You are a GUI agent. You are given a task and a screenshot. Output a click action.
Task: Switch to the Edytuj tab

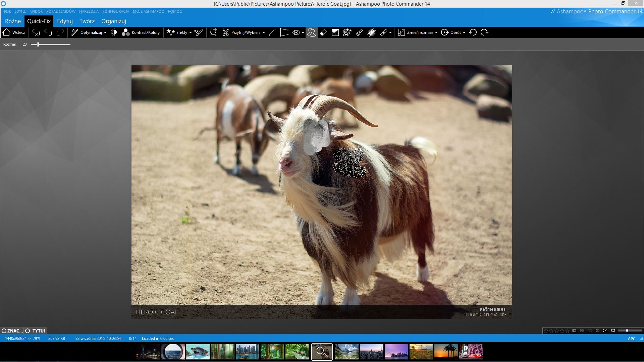click(x=65, y=21)
